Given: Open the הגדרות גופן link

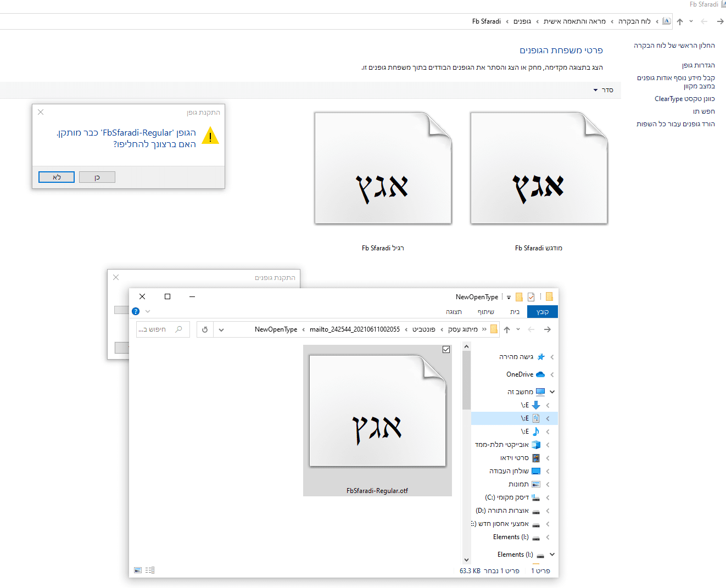Looking at the screenshot, I should click(699, 65).
